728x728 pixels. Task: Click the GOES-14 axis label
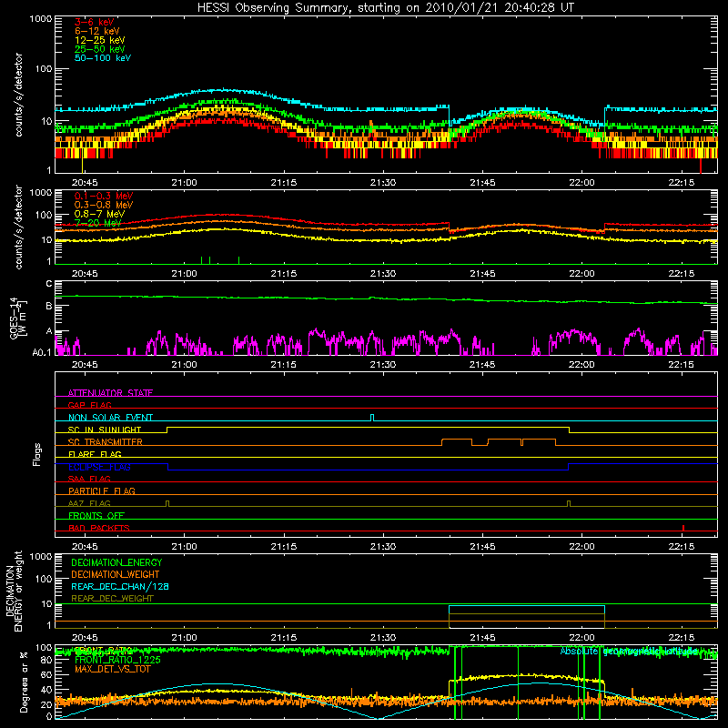coord(17,318)
